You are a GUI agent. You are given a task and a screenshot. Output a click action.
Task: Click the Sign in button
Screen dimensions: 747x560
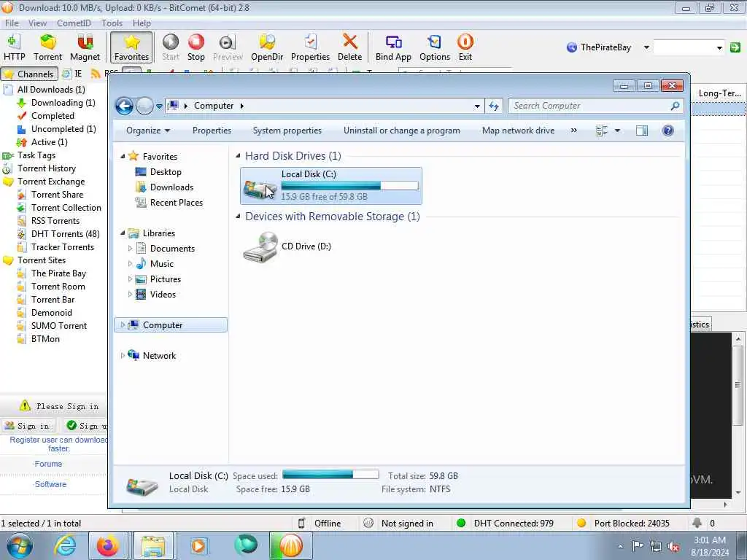click(28, 426)
